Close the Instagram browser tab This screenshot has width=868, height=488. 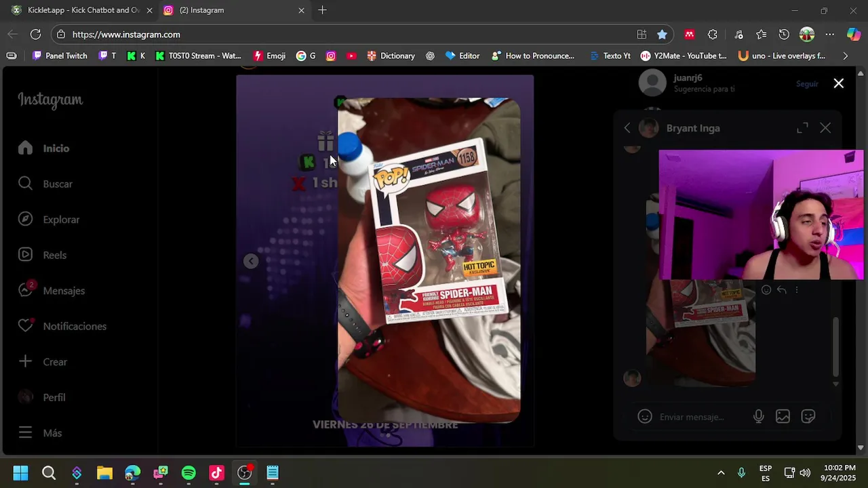[302, 10]
